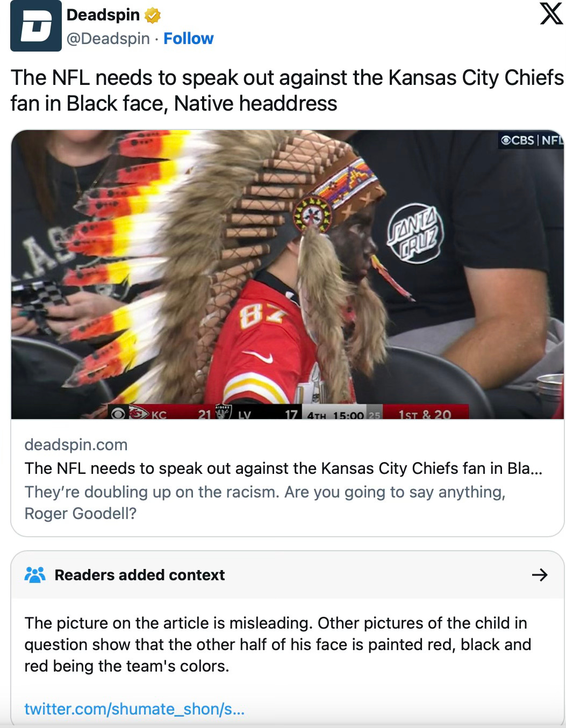The image size is (566, 728).
Task: Click the Santa Cruz shirt logo
Action: [415, 234]
